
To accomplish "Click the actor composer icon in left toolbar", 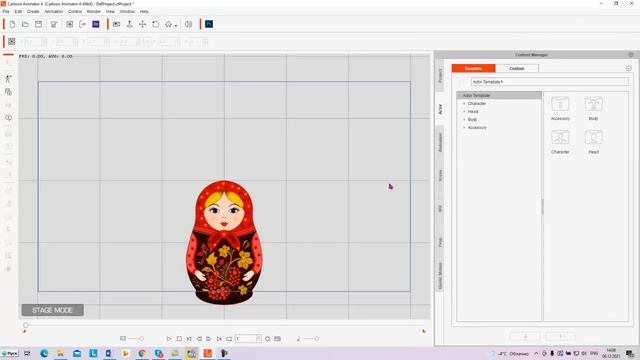I will point(8,79).
